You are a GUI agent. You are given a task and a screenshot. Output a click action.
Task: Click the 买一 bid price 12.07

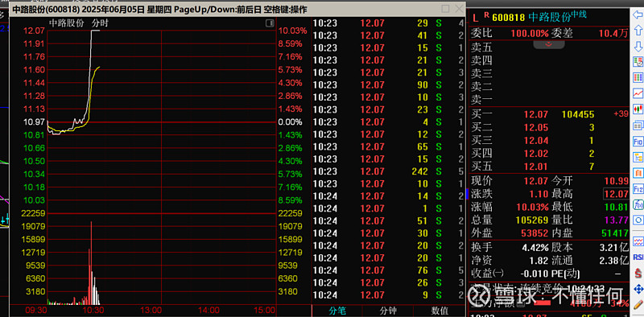click(x=535, y=114)
